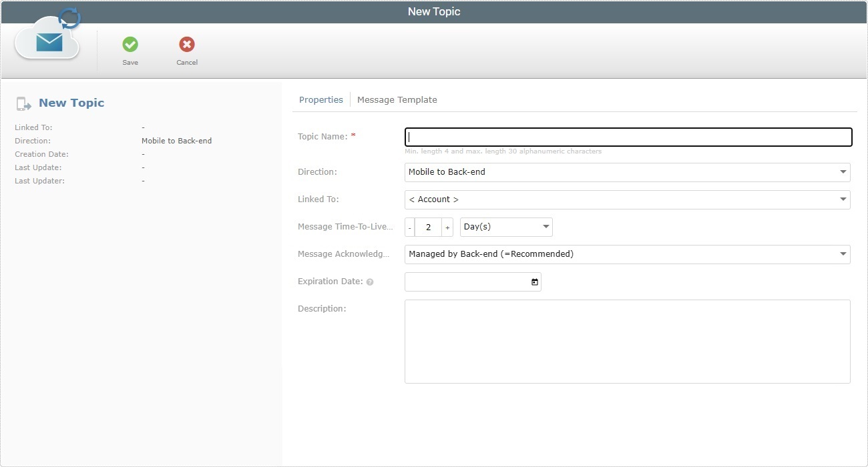Click the sync arrows icon on the logo
The width and height of the screenshot is (868, 467).
pyautogui.click(x=69, y=19)
